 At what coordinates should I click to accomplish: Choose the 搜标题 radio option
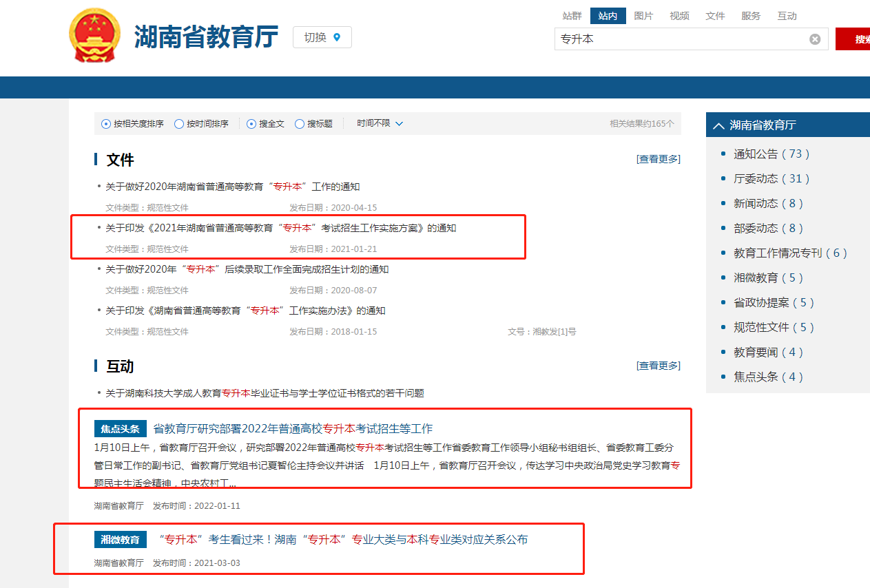click(300, 124)
